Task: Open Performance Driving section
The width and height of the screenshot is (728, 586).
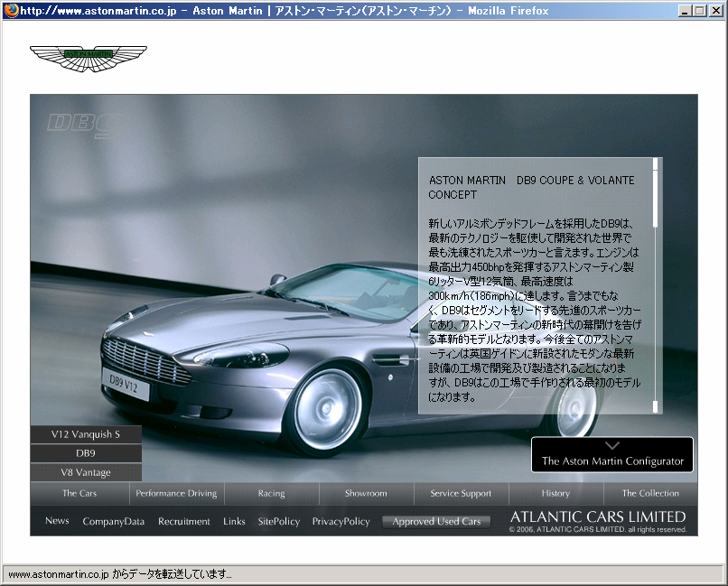Action: [x=176, y=493]
